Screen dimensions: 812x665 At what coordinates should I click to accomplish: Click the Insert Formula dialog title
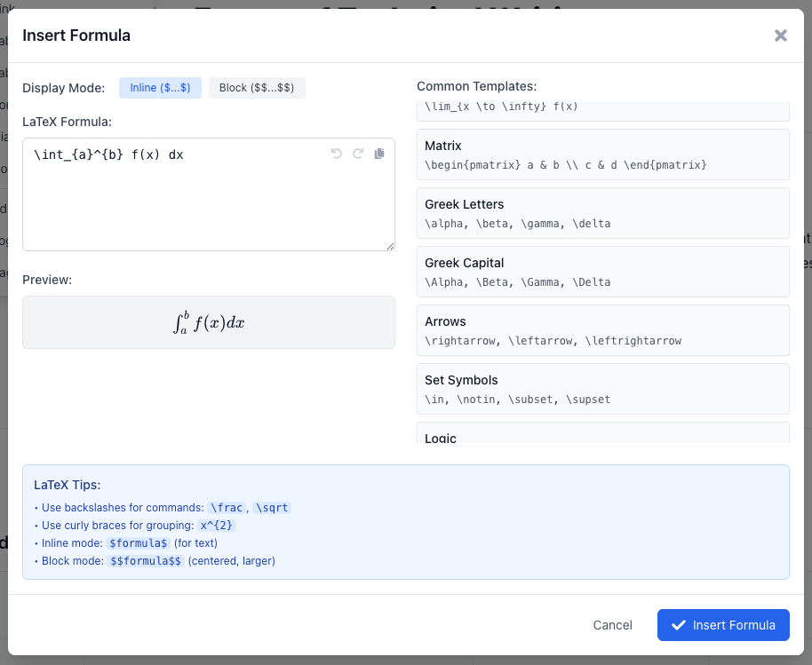tap(76, 36)
